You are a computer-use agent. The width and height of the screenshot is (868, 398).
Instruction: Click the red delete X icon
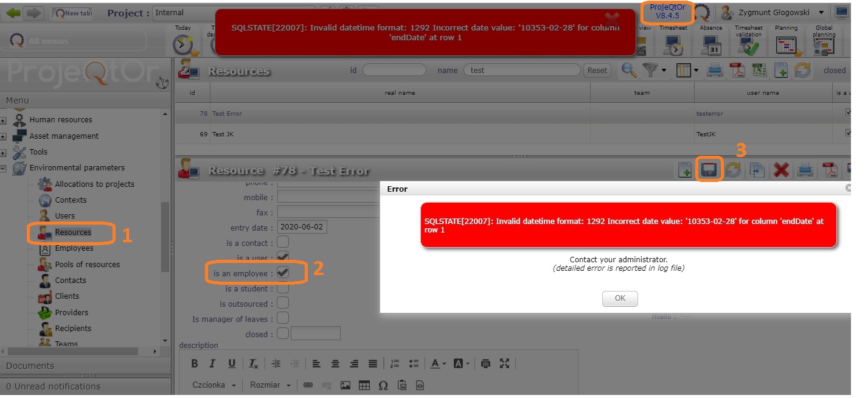coord(781,170)
